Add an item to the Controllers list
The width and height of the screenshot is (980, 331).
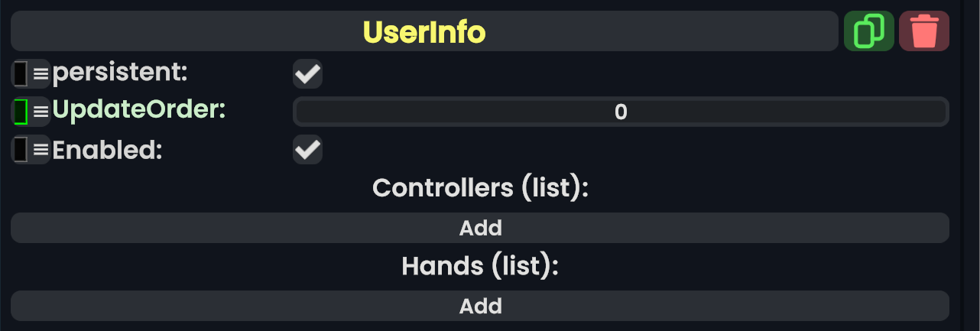(x=480, y=228)
